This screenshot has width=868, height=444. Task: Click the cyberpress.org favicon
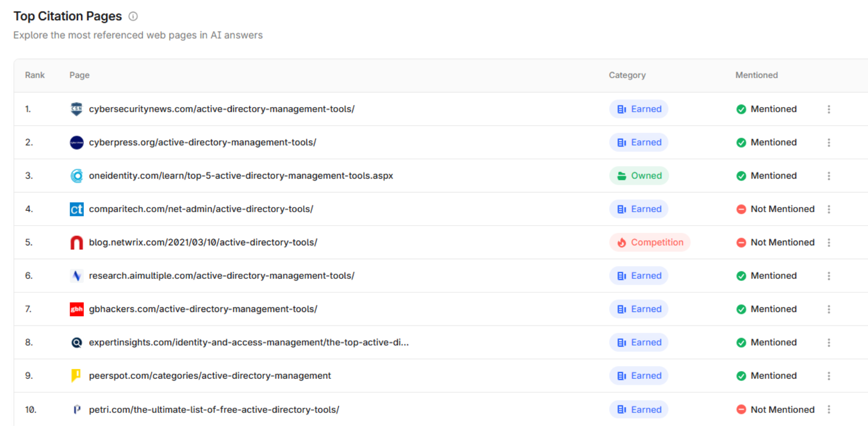point(77,142)
